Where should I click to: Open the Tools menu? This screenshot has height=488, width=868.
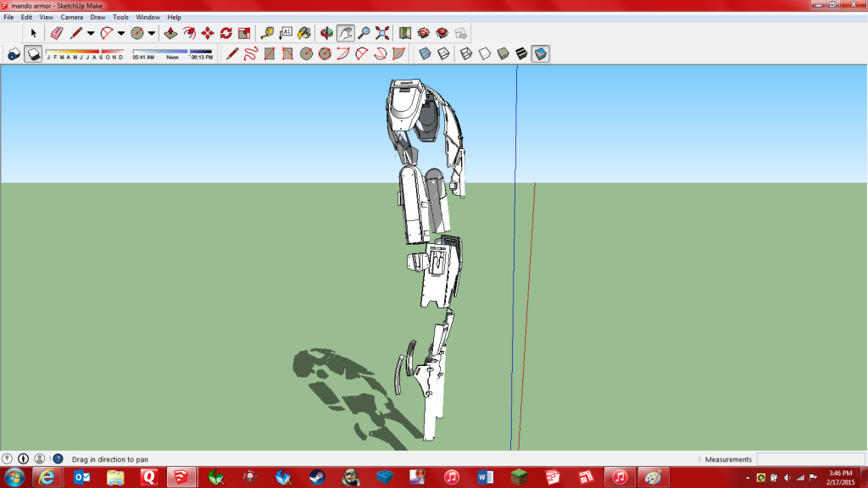coord(120,17)
